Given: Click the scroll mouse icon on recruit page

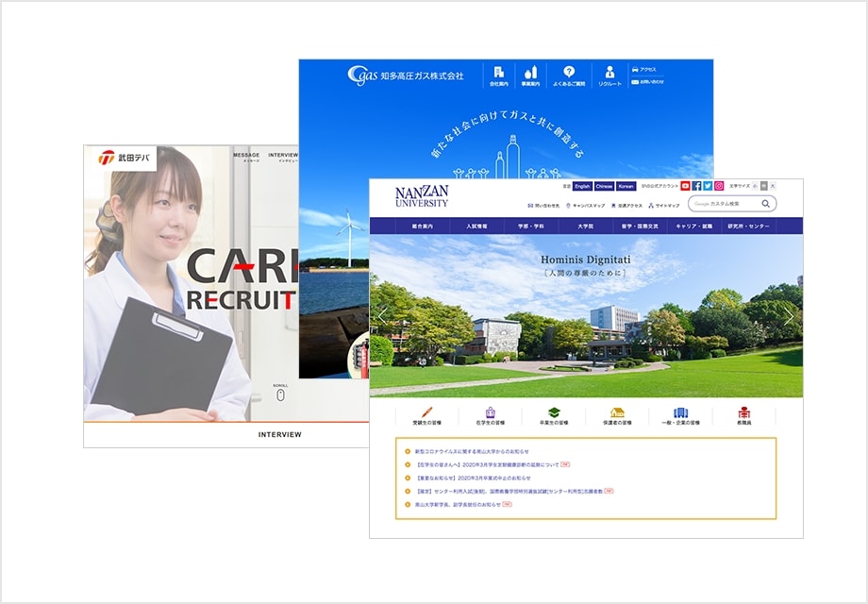Looking at the screenshot, I should pos(280,394).
